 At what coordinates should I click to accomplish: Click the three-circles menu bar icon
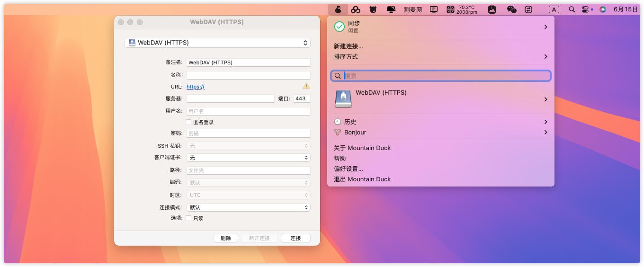point(356,9)
